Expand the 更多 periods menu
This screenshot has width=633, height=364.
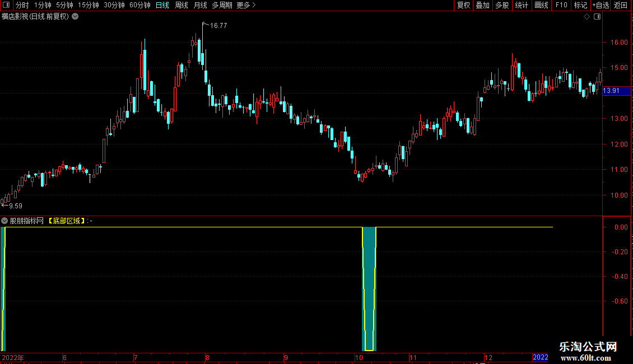(246, 5)
